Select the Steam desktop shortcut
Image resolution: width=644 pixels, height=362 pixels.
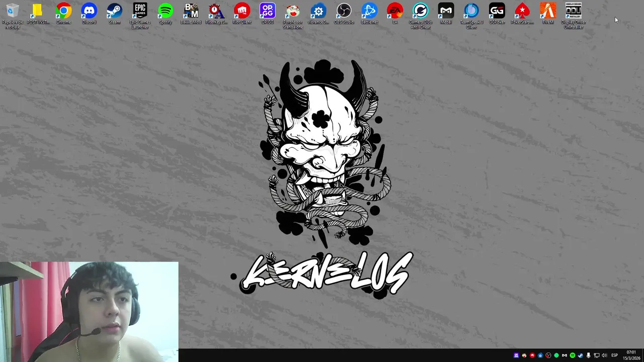coord(114,14)
